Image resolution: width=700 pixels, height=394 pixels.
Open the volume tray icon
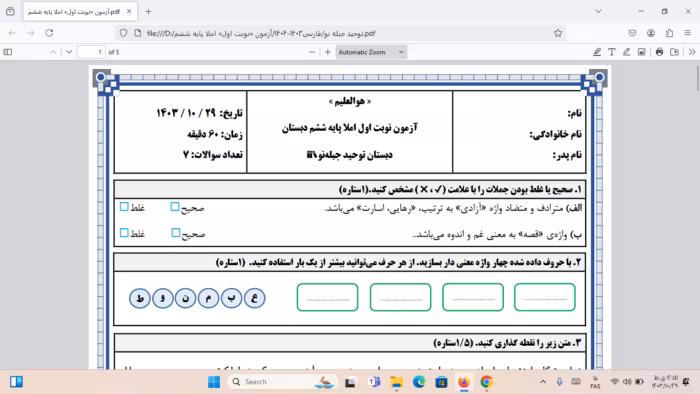(627, 382)
